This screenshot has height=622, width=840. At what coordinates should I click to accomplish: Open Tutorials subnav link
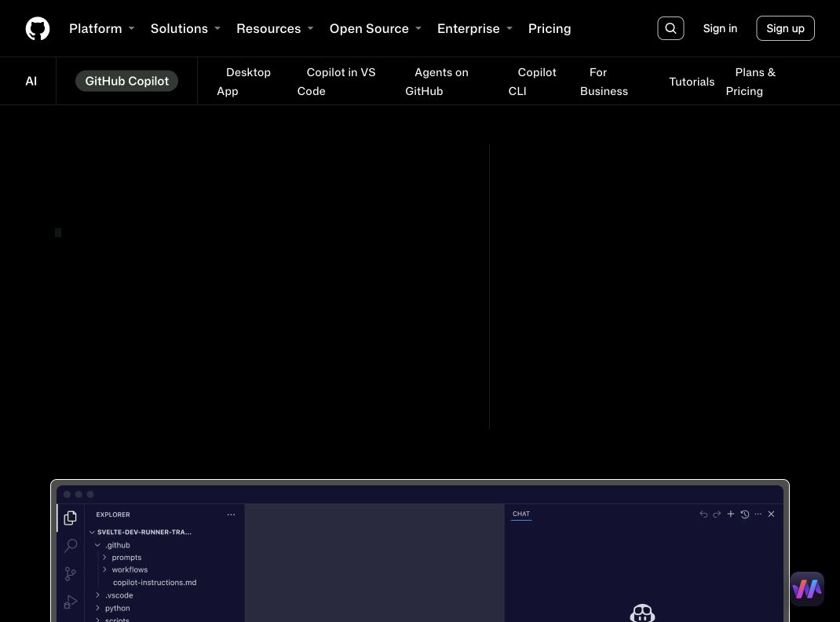(x=692, y=82)
